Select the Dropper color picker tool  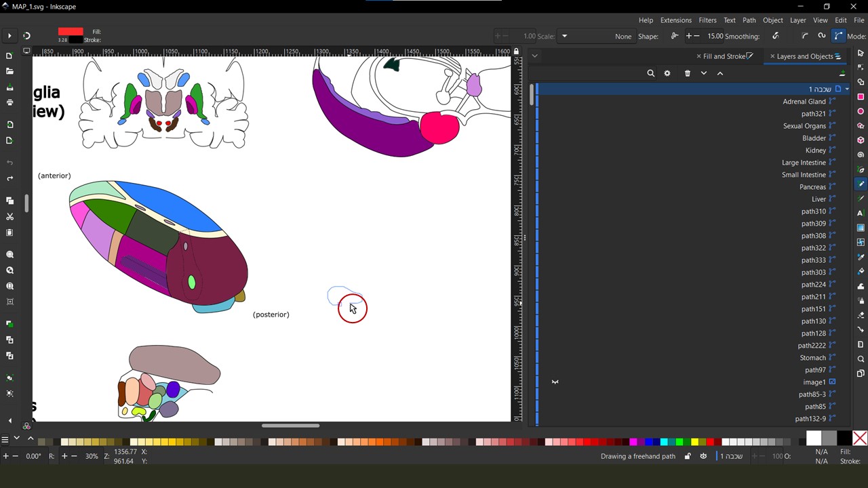point(861,257)
